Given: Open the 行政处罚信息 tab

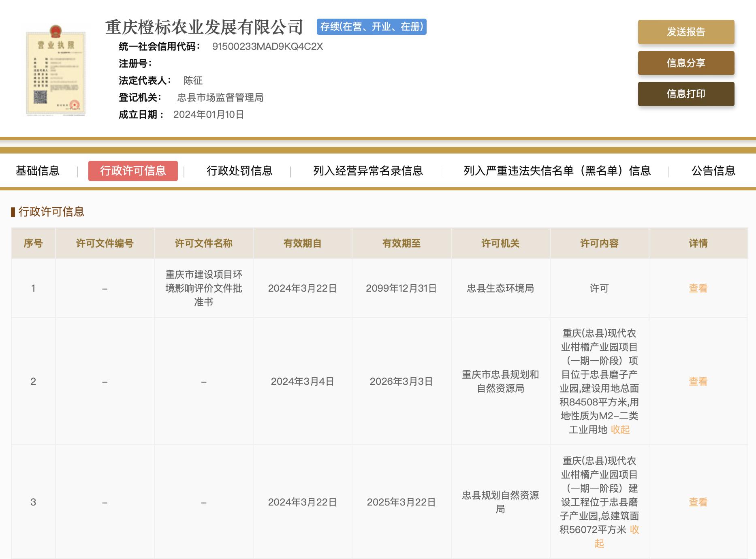Looking at the screenshot, I should [x=239, y=171].
